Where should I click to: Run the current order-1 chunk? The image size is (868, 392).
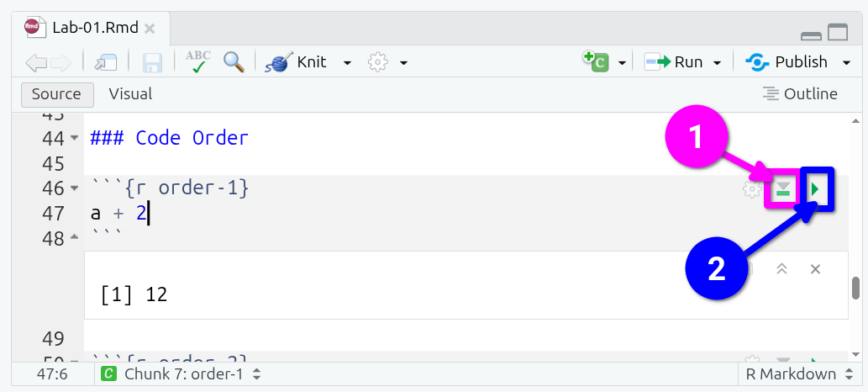[x=814, y=191]
